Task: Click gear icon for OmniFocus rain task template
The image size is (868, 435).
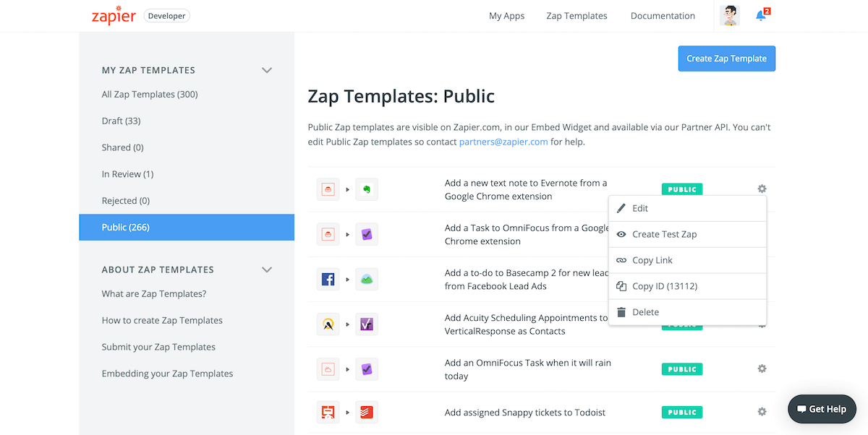Action: click(x=762, y=369)
